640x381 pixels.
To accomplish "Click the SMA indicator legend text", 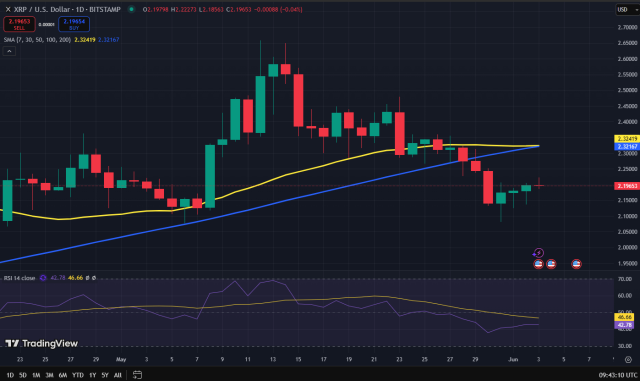I will click(37, 40).
